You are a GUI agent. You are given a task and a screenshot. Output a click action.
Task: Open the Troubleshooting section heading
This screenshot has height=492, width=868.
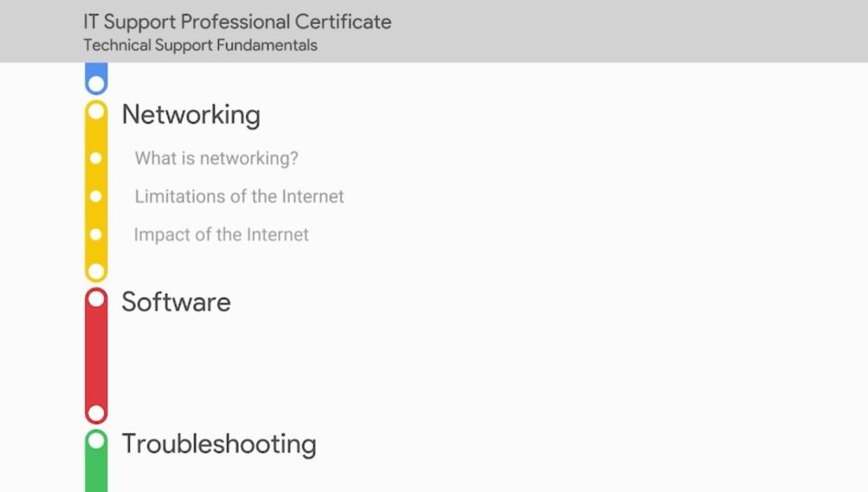coord(219,444)
